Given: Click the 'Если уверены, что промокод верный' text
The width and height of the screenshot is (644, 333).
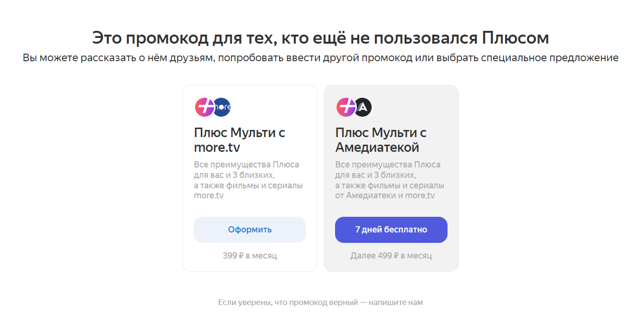Looking at the screenshot, I should [x=288, y=302].
